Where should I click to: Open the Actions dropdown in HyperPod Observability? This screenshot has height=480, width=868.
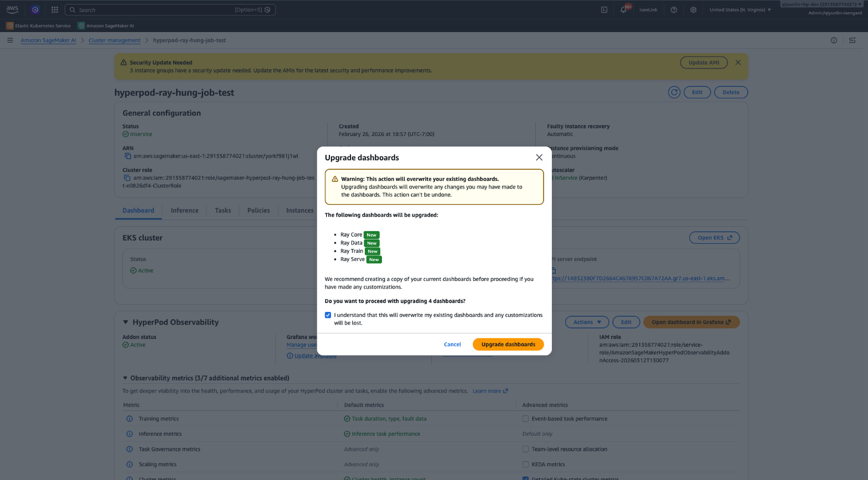[x=587, y=322]
